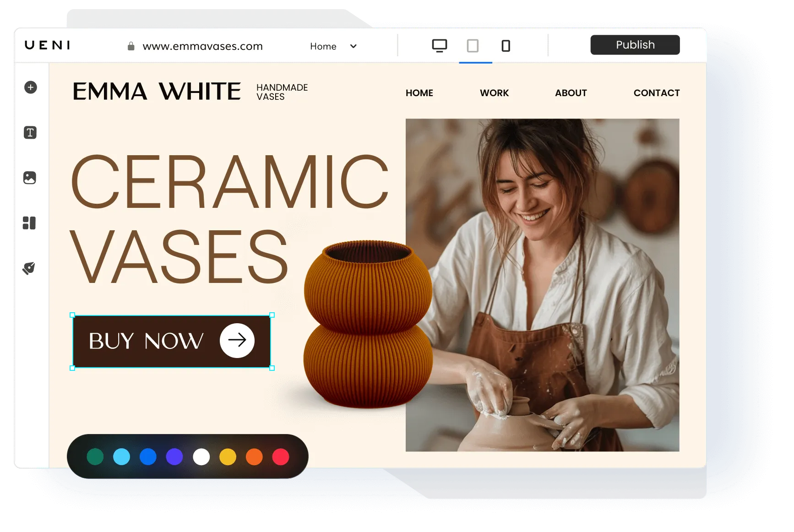This screenshot has width=794, height=532.
Task: Open the Image tool in the sidebar
Action: point(30,178)
